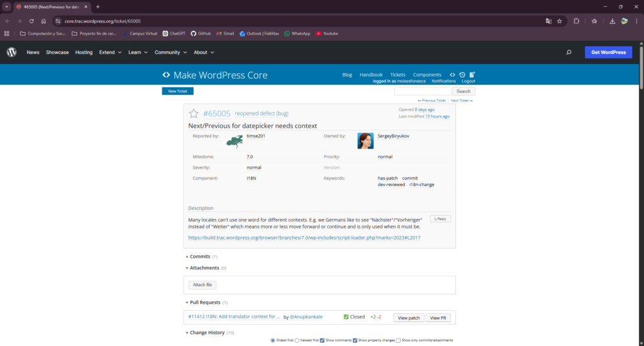Image resolution: width=644 pixels, height=346 pixels.
Task: Open the timeline clock icon
Action: coord(462,75)
